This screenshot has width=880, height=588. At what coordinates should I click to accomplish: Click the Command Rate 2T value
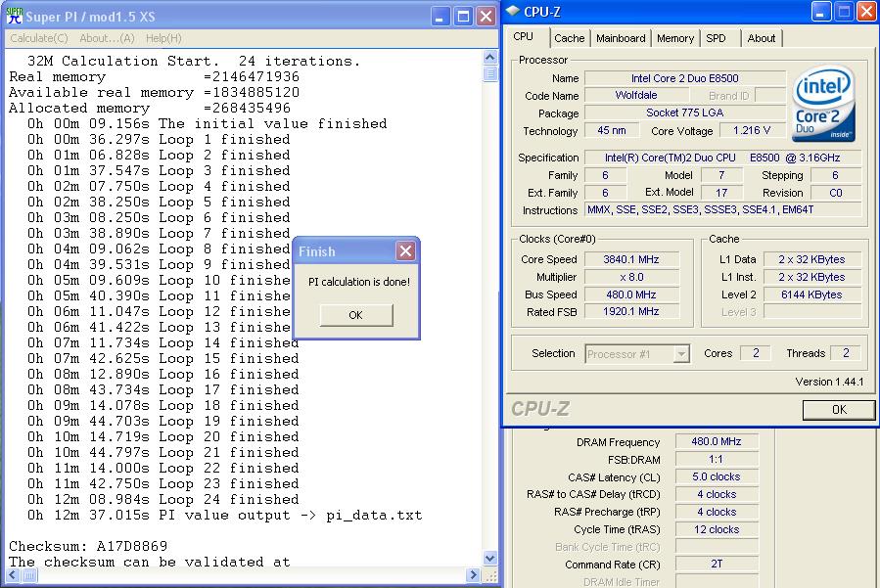click(x=717, y=565)
